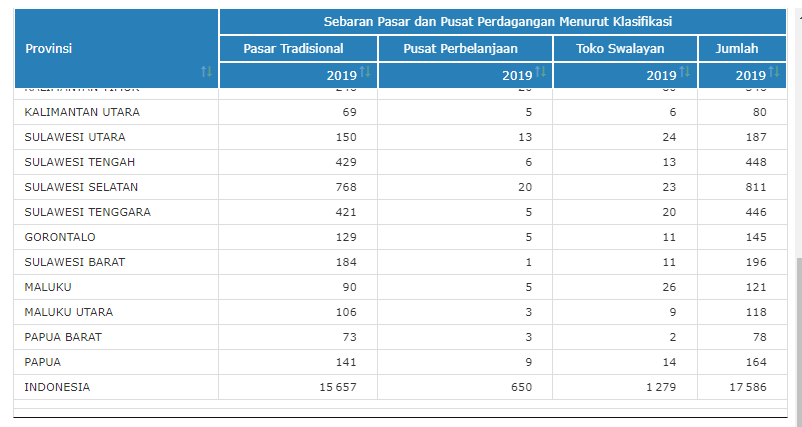Click Sulawesi Tengah Jumlah 448
The height and width of the screenshot is (427, 802).
tap(756, 162)
